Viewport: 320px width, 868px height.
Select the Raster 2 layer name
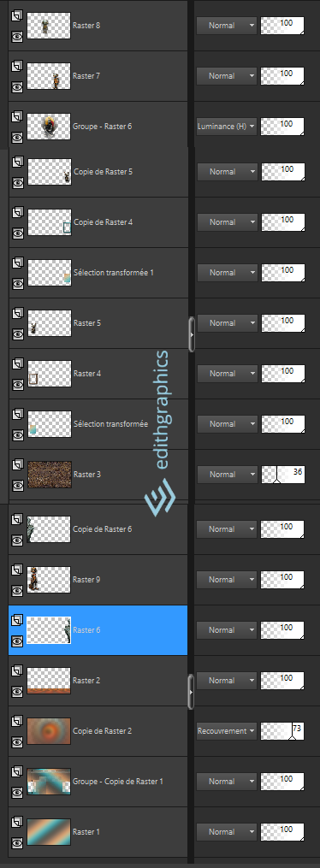tap(86, 681)
